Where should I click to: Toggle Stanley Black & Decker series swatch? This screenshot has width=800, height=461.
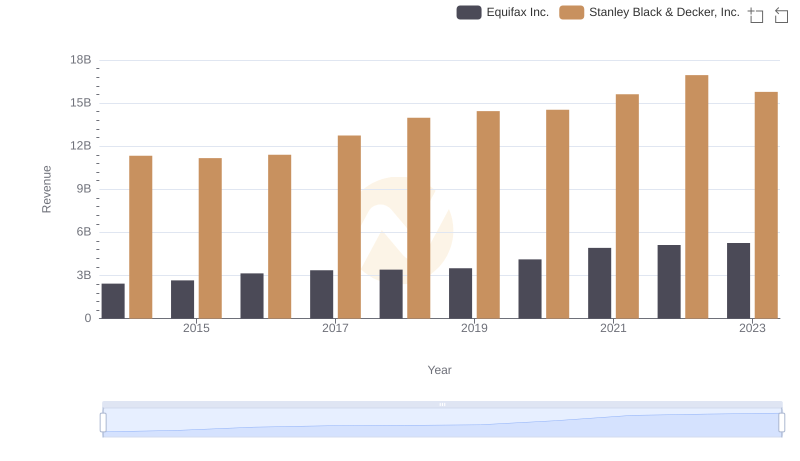[x=571, y=12]
